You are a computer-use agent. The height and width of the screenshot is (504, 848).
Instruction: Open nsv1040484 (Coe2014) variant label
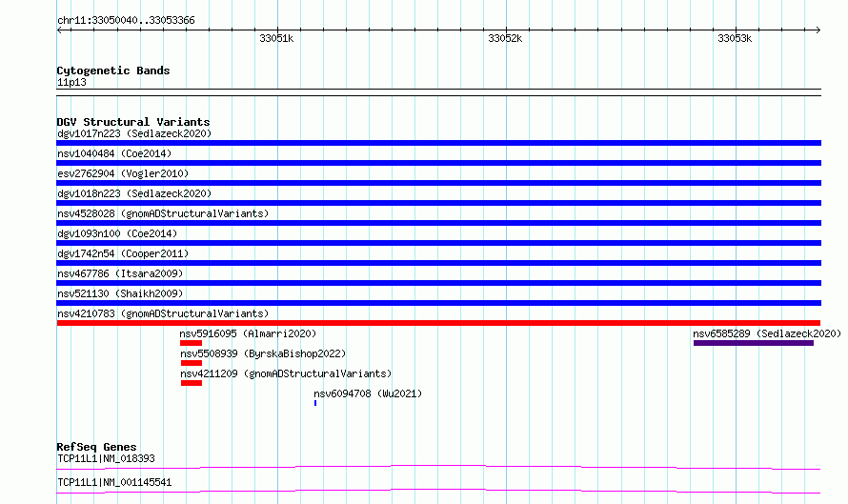tap(114, 153)
